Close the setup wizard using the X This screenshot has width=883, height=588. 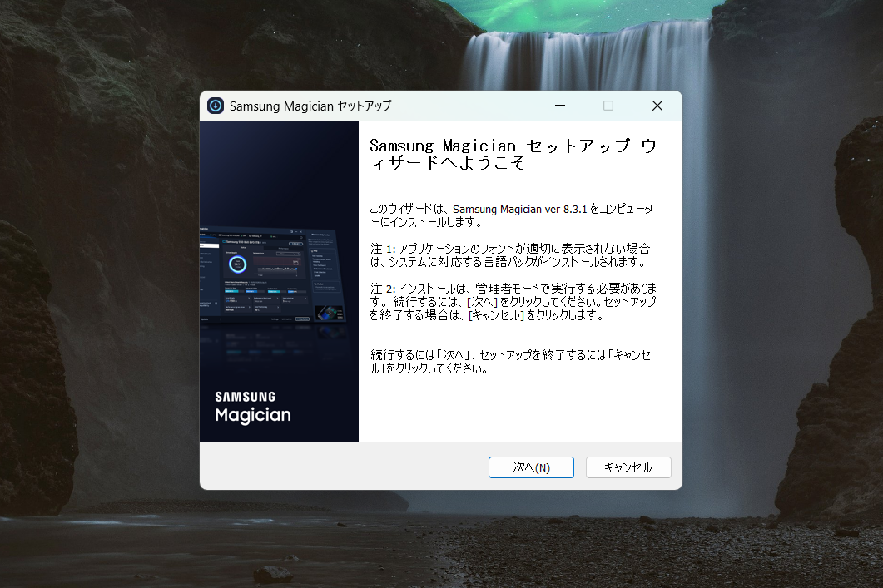click(x=657, y=106)
